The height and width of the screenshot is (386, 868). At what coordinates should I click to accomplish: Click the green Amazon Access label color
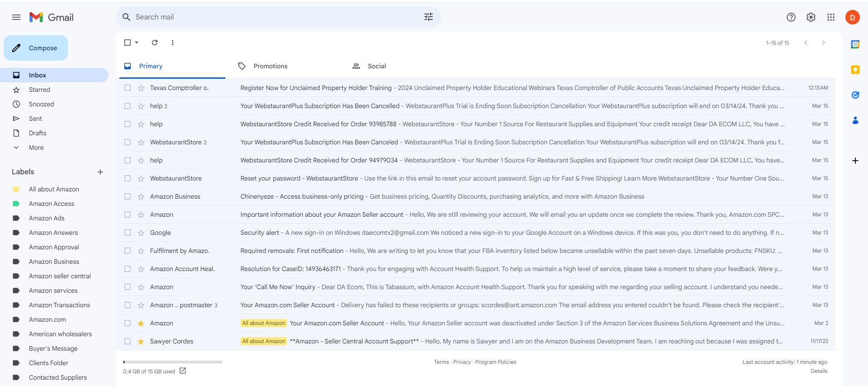pos(16,204)
